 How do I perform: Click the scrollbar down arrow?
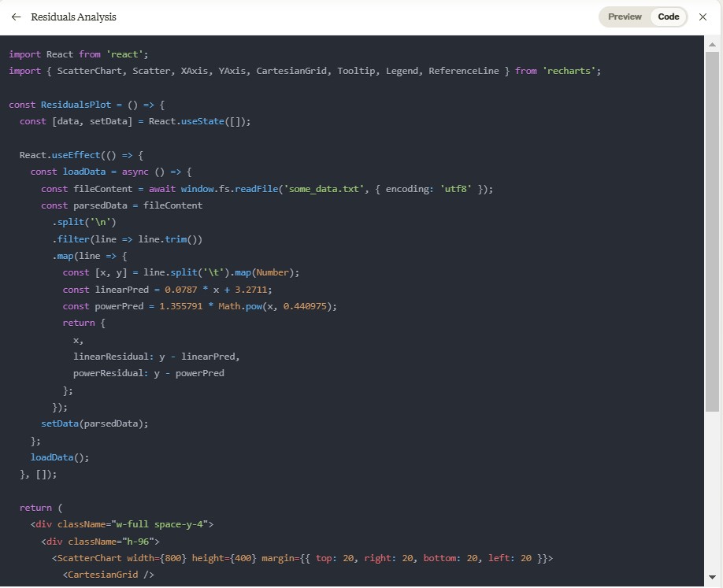coord(712,577)
